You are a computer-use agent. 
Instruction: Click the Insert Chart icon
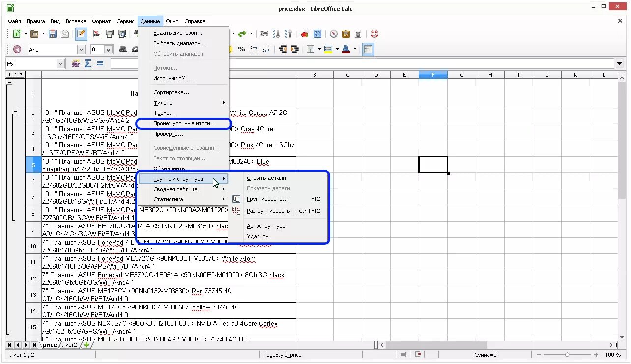[x=305, y=34]
